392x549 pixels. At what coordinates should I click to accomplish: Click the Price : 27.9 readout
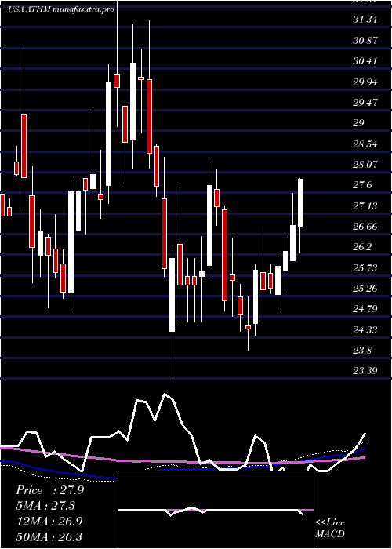49,490
